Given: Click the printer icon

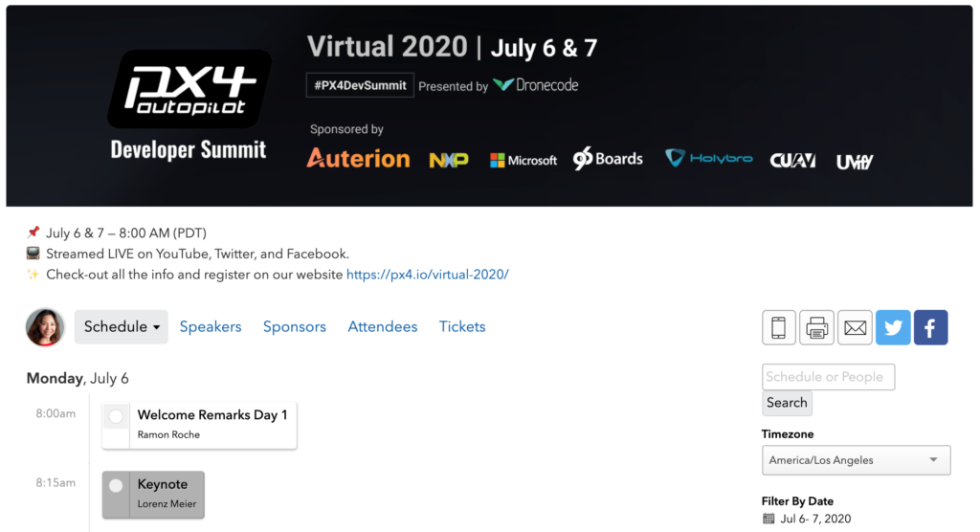Looking at the screenshot, I should [x=816, y=327].
